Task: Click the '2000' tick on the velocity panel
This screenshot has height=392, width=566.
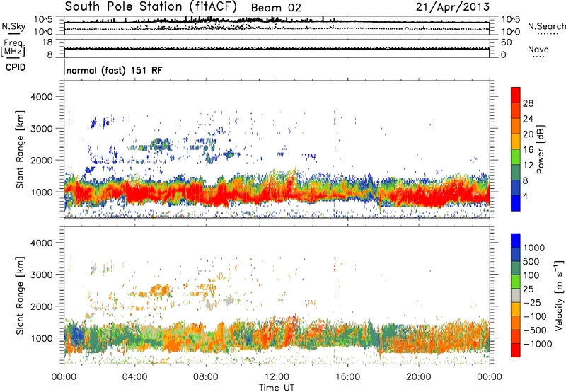Action: pyautogui.click(x=41, y=306)
